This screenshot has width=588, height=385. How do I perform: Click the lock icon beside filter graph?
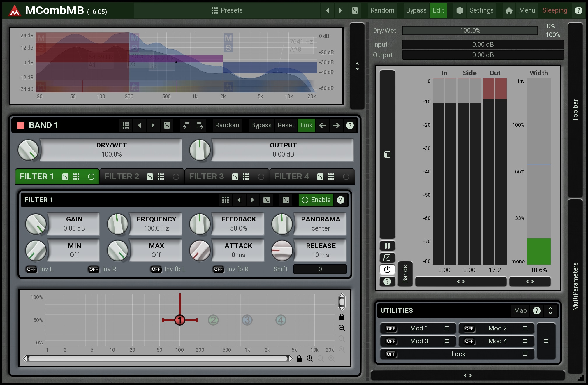point(341,317)
